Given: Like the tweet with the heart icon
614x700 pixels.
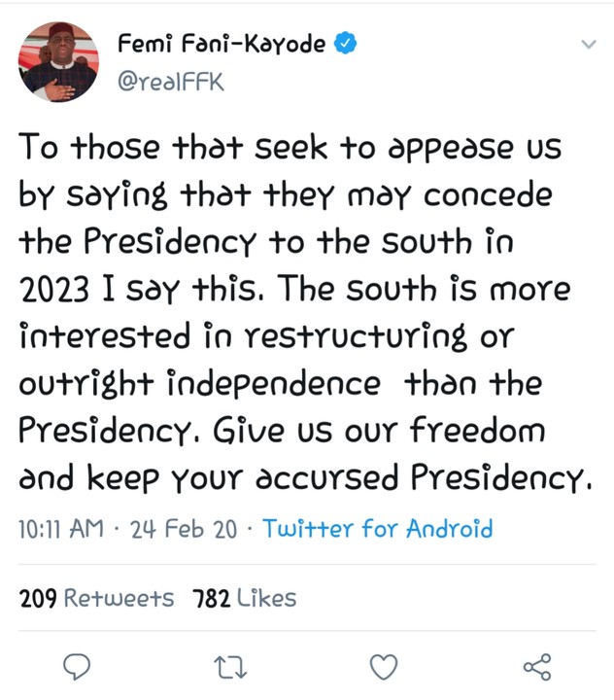Looking at the screenshot, I should pyautogui.click(x=385, y=666).
